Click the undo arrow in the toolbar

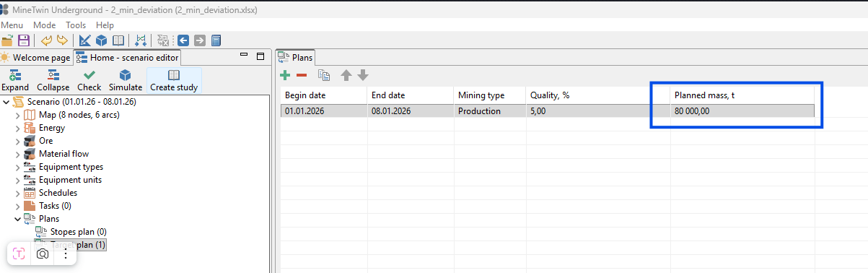pyautogui.click(x=46, y=40)
